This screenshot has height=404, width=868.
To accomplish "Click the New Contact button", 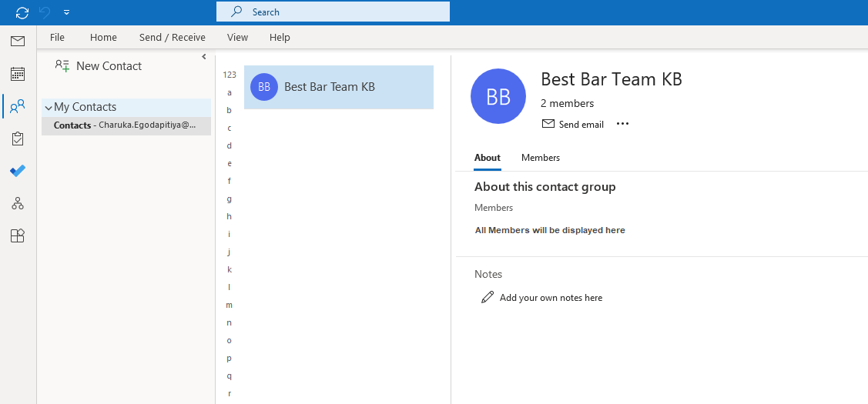I will pos(99,66).
